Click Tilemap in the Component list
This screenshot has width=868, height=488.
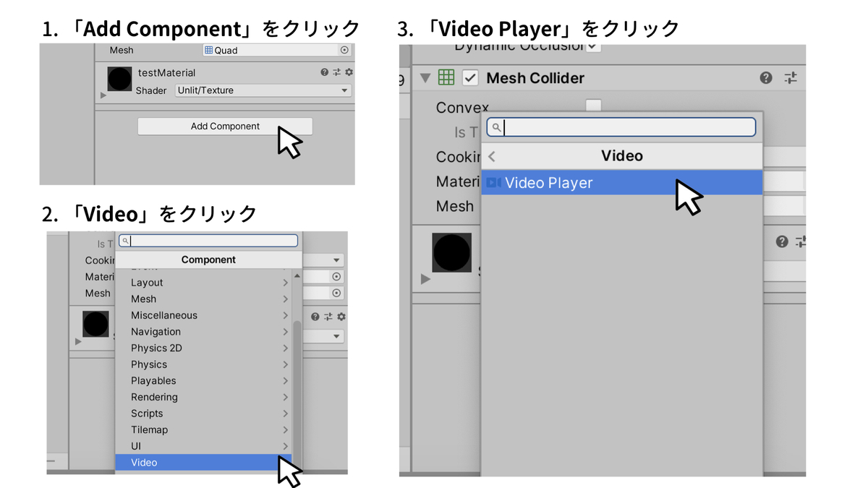click(203, 430)
